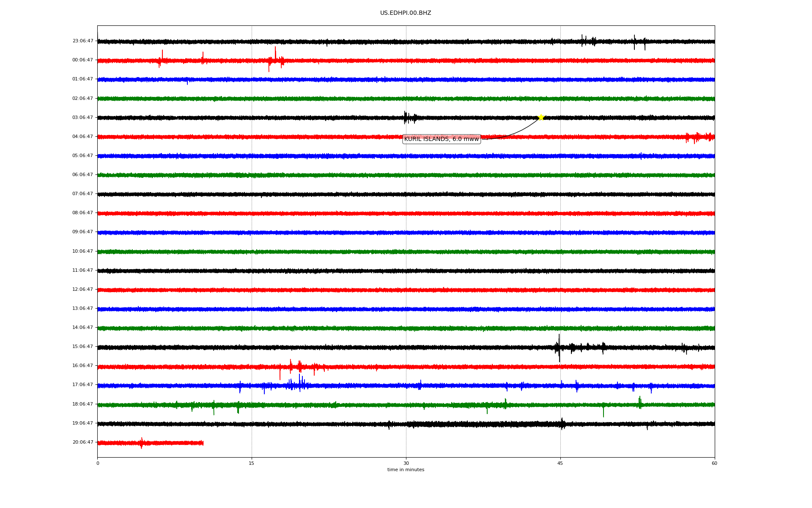This screenshot has width=812, height=508.
Task: Click the red spike cluster on the 00:06:47 trace
Action: [275, 59]
